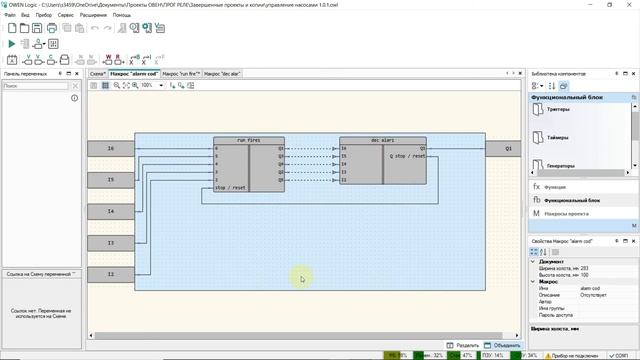Viewport: 640px width, 360px height.
Task: Click the page layout icon left of grid
Action: point(94,85)
